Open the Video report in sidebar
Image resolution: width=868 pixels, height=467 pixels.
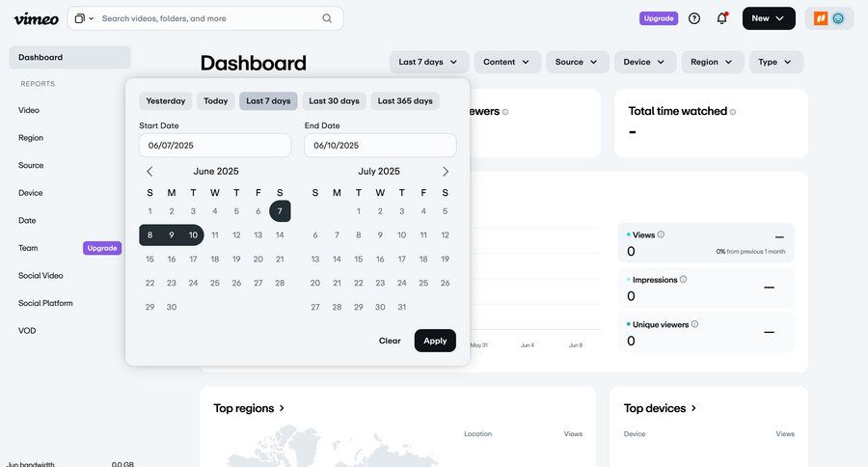tap(29, 110)
